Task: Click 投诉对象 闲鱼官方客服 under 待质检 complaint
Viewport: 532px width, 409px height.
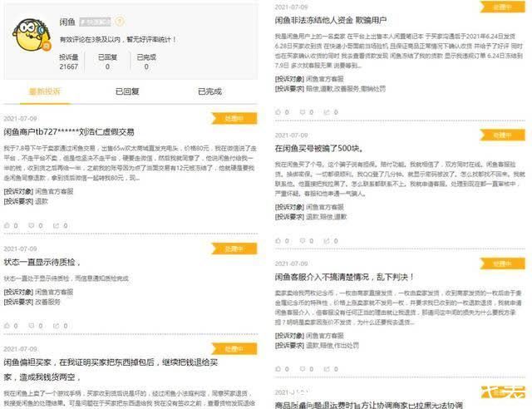Action: (38, 292)
